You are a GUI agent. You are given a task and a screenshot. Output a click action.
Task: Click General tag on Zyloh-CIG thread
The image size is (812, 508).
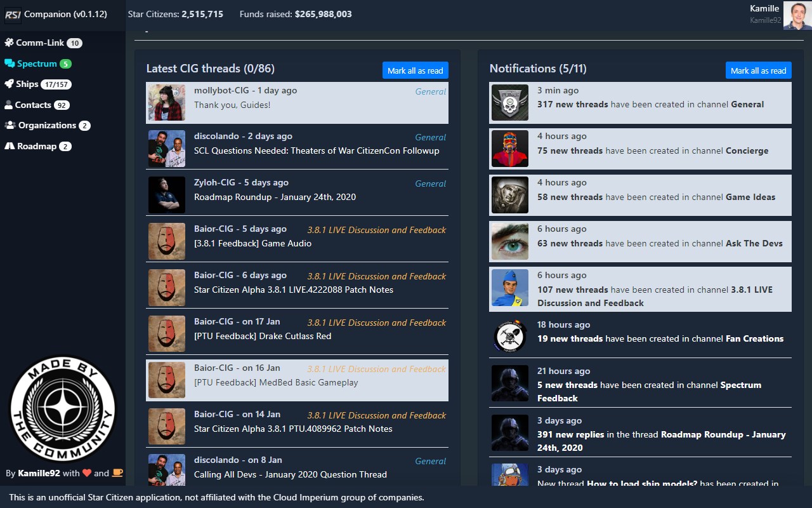(x=431, y=184)
